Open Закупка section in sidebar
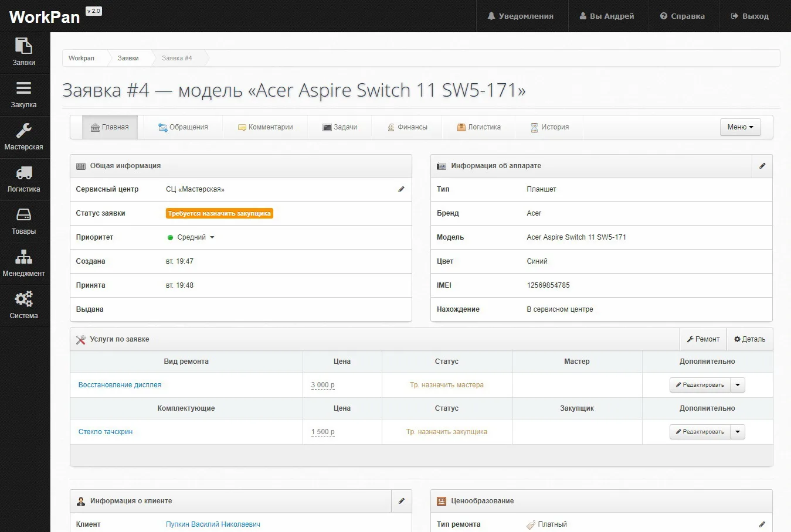791x532 pixels. coord(24,95)
